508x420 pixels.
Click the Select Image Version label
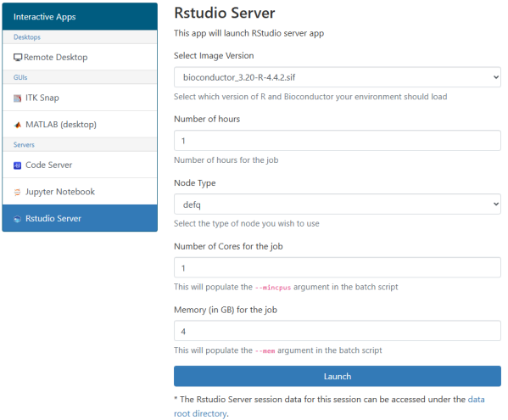(214, 56)
